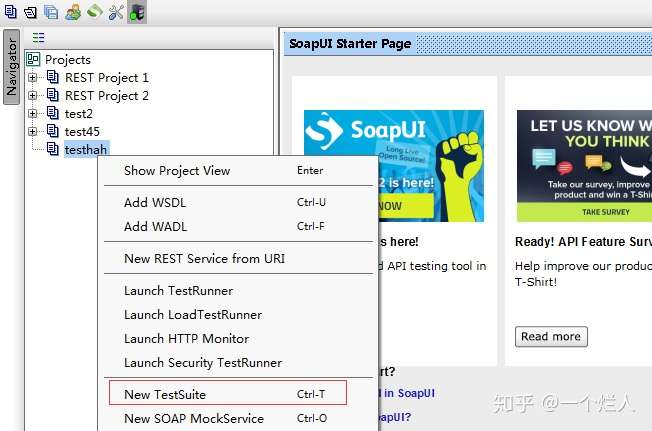Click the Read more button
This screenshot has width=652, height=431.
point(551,337)
